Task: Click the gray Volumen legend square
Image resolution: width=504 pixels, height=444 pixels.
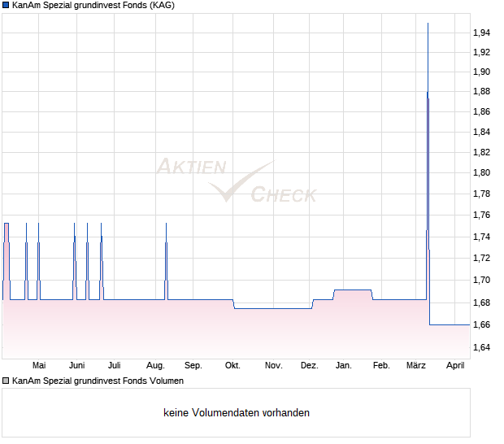Action: click(6, 381)
